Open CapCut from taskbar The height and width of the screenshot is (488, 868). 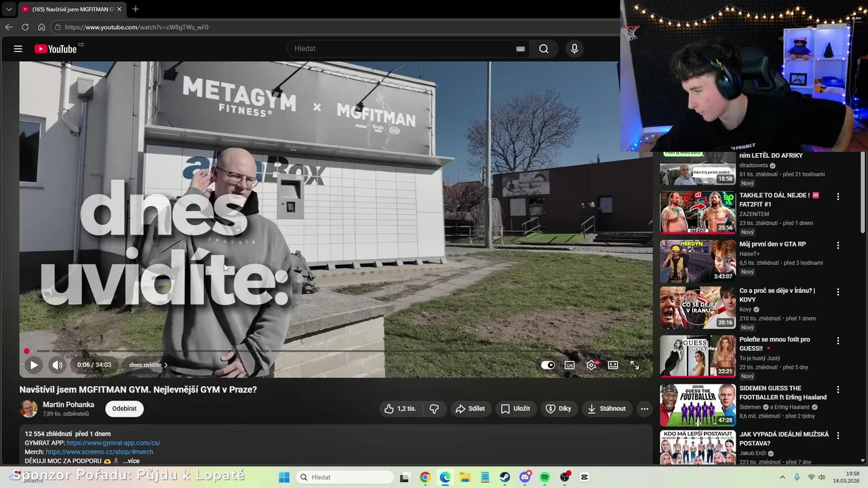pos(585,477)
